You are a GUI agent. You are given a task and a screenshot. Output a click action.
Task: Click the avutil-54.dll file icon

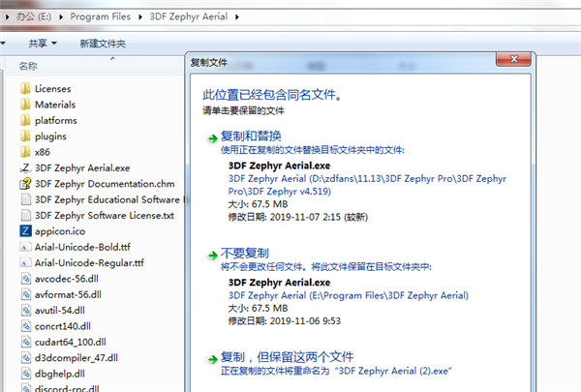click(25, 311)
